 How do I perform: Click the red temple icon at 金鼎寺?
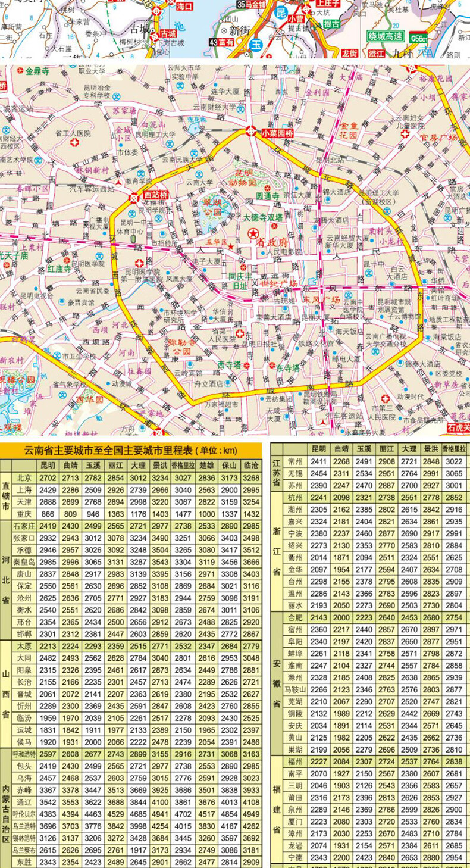point(20,71)
